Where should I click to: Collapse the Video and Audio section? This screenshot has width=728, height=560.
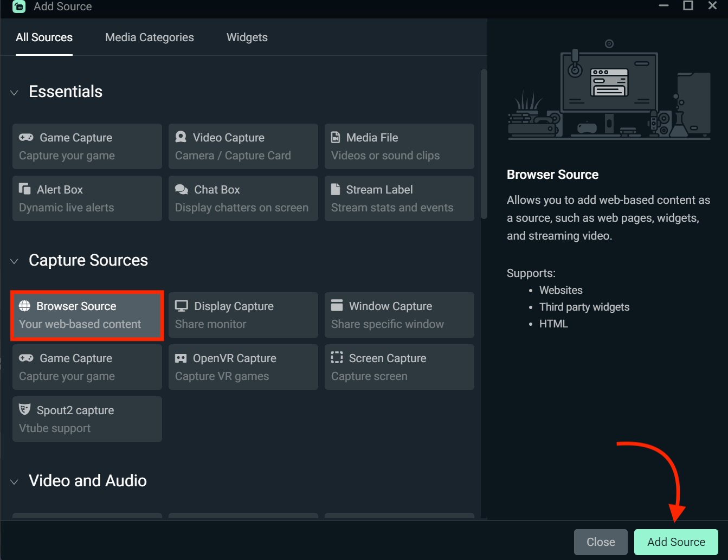point(14,481)
